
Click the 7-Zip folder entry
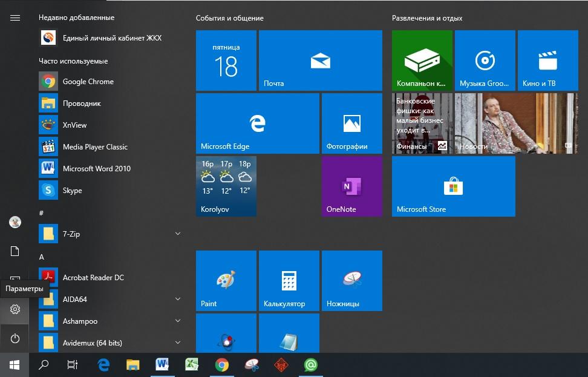click(111, 234)
